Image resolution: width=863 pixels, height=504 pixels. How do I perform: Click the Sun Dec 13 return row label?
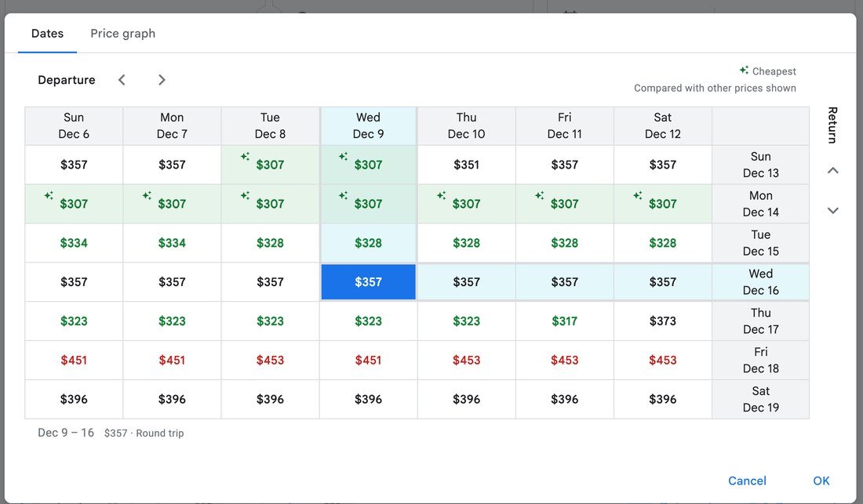pyautogui.click(x=761, y=165)
